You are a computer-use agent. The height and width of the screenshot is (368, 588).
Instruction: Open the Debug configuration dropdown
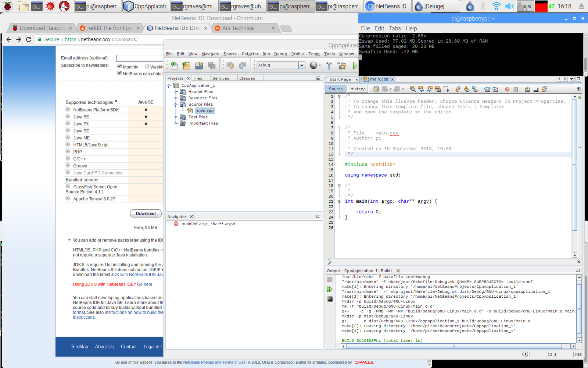coord(302,66)
